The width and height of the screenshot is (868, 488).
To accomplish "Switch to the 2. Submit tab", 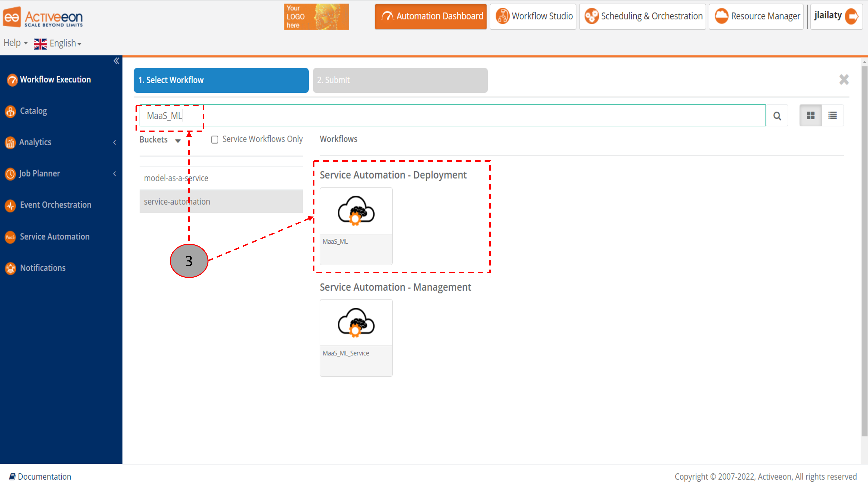I will tap(400, 80).
